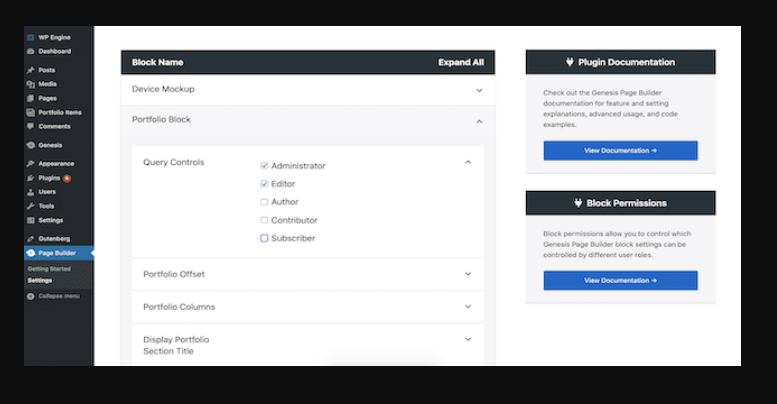The height and width of the screenshot is (404, 777).
Task: Click the Settings sliders icon
Action: point(31,220)
